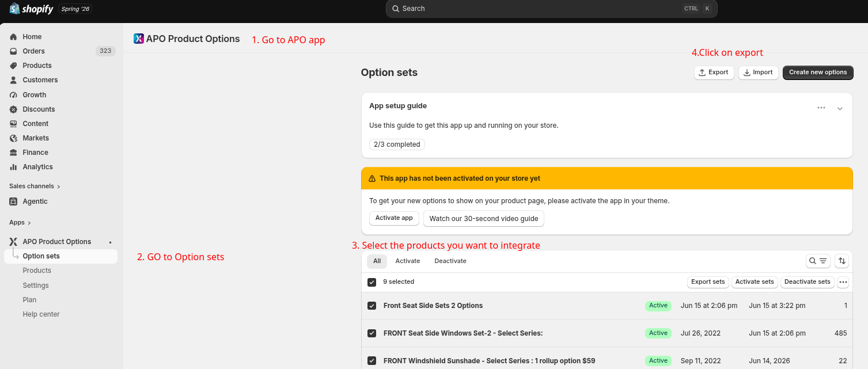Open Products under APO Product Options
The height and width of the screenshot is (369, 868).
(x=37, y=271)
